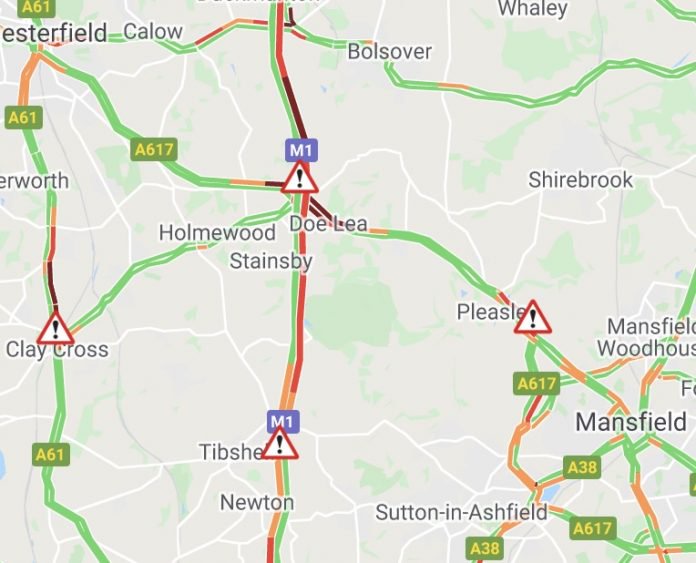The height and width of the screenshot is (563, 696).
Task: Select the Stainsby place name
Action: (x=271, y=261)
